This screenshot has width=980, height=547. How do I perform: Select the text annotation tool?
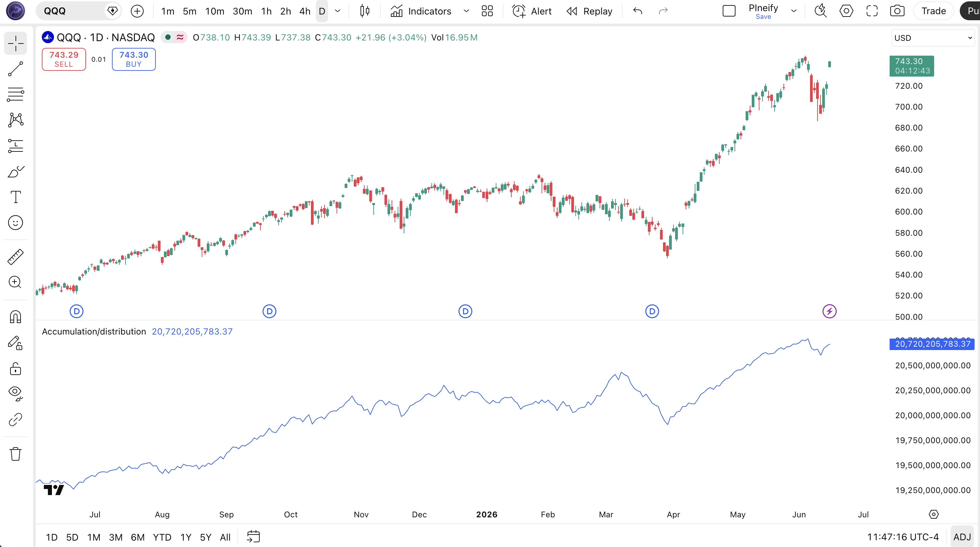[x=16, y=197]
